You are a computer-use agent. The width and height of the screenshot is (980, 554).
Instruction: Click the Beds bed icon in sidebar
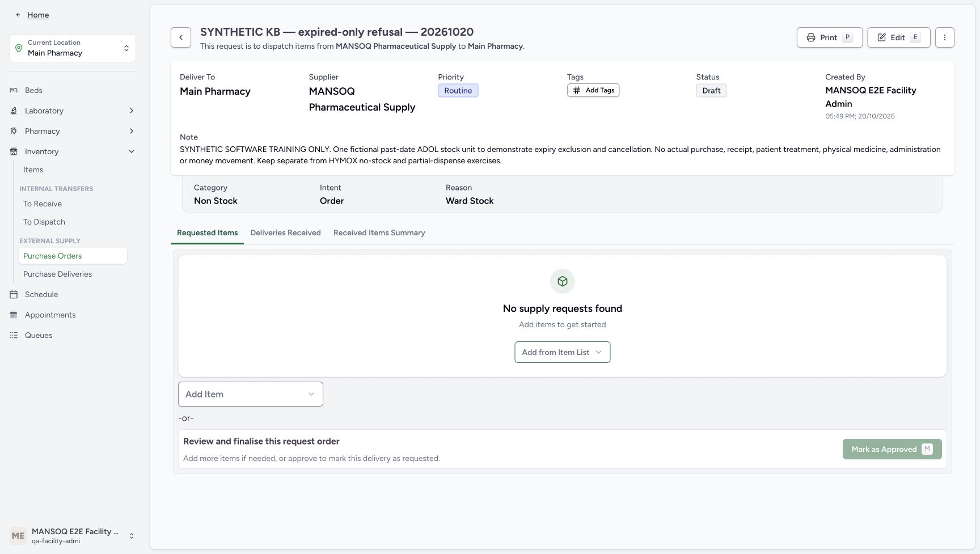pyautogui.click(x=14, y=90)
